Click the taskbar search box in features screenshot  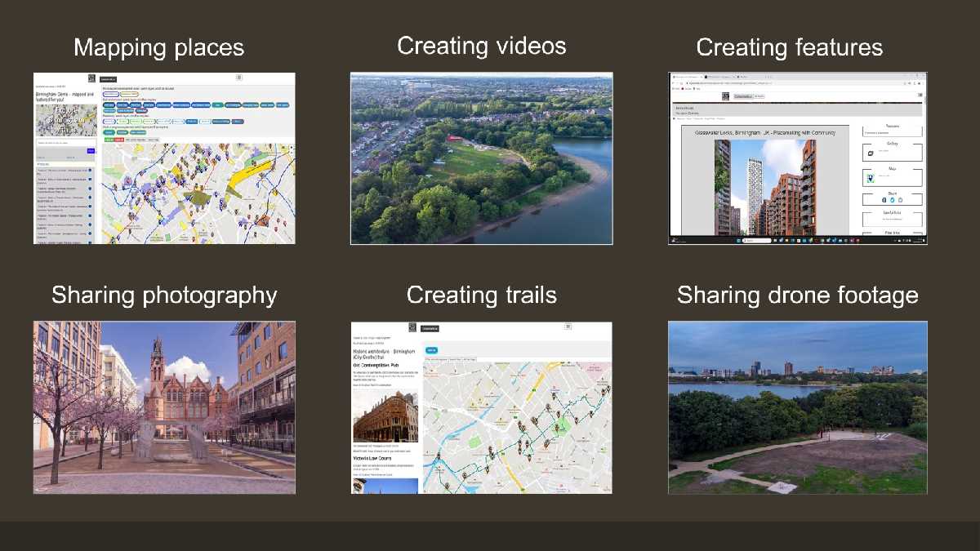(757, 241)
